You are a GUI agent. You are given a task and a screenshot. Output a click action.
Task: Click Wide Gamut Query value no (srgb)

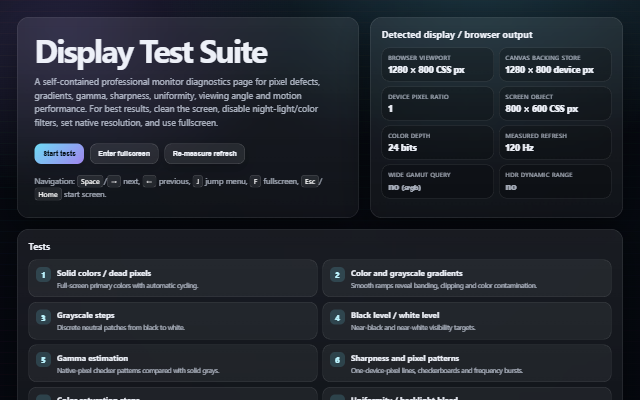coord(404,187)
